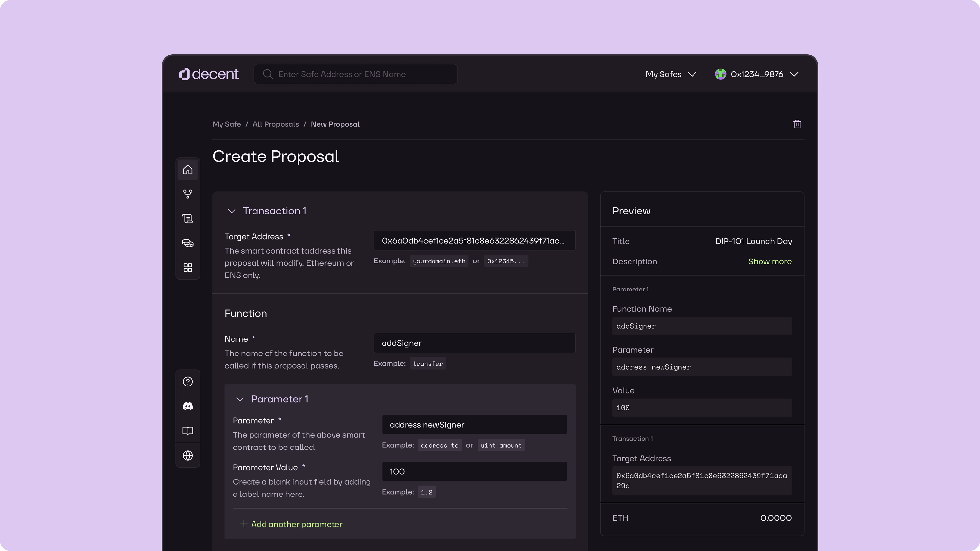The image size is (980, 551).
Task: Open the treasury coins icon
Action: click(188, 244)
